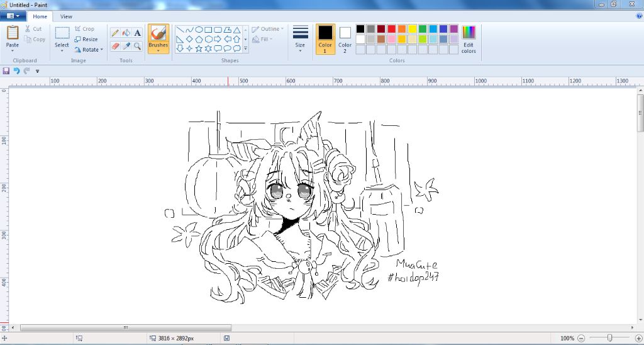Image resolution: width=644 pixels, height=345 pixels.
Task: Open the Rotate dropdown
Action: 89,50
